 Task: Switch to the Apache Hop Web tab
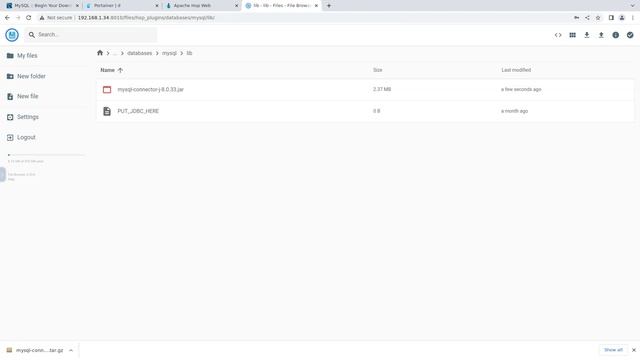pyautogui.click(x=201, y=6)
